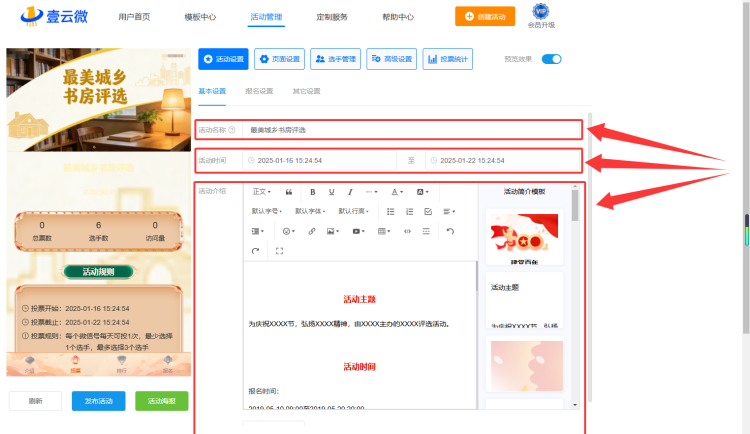Redo the last edit in editor
The image size is (750, 434).
[x=255, y=251]
